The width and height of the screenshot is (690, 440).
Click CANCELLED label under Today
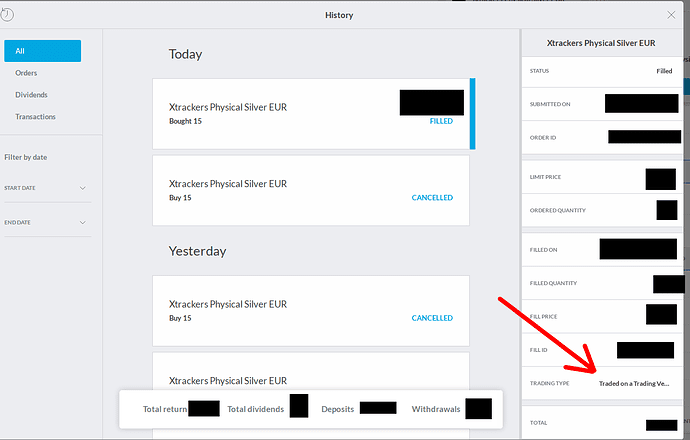pos(432,198)
